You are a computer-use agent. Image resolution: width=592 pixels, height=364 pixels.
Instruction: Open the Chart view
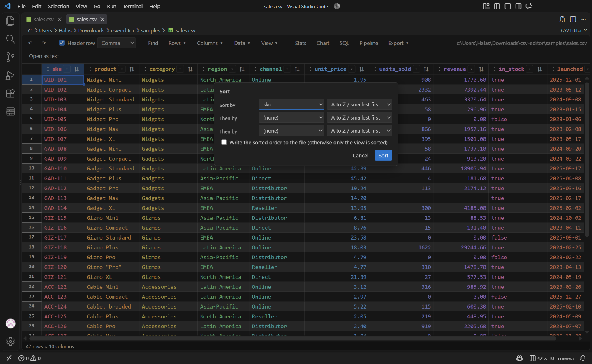[x=323, y=43]
